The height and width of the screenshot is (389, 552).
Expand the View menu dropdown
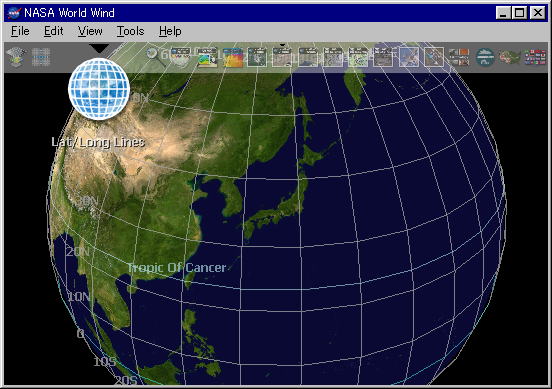click(90, 31)
